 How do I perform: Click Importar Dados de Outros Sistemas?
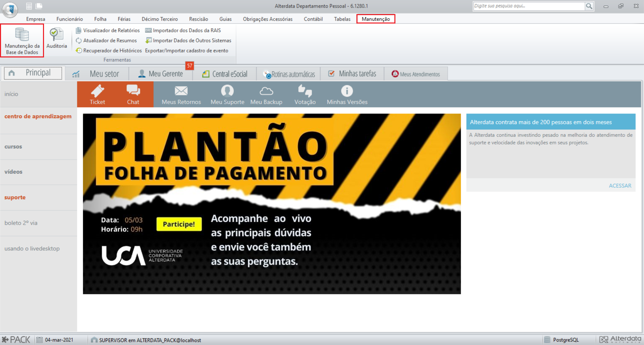[188, 40]
